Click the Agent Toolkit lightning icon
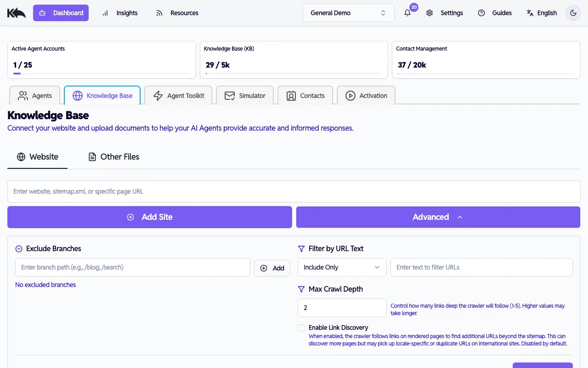Screen dimensions: 588x368 158,96
